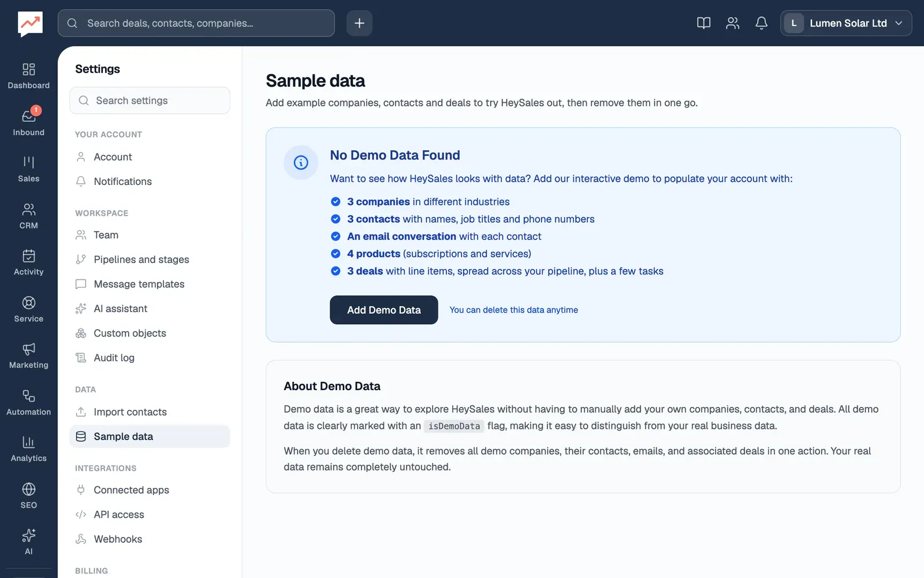Open the documentation book icon
924x578 pixels.
(x=703, y=23)
